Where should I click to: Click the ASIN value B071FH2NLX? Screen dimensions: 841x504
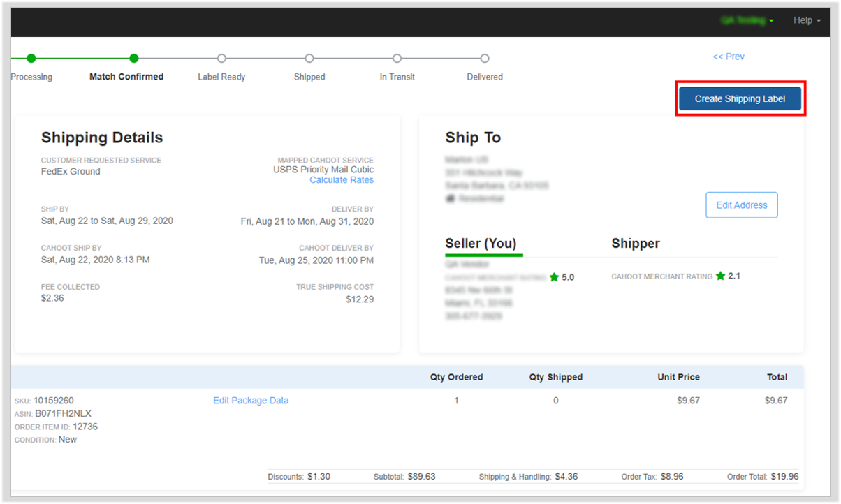coord(64,413)
